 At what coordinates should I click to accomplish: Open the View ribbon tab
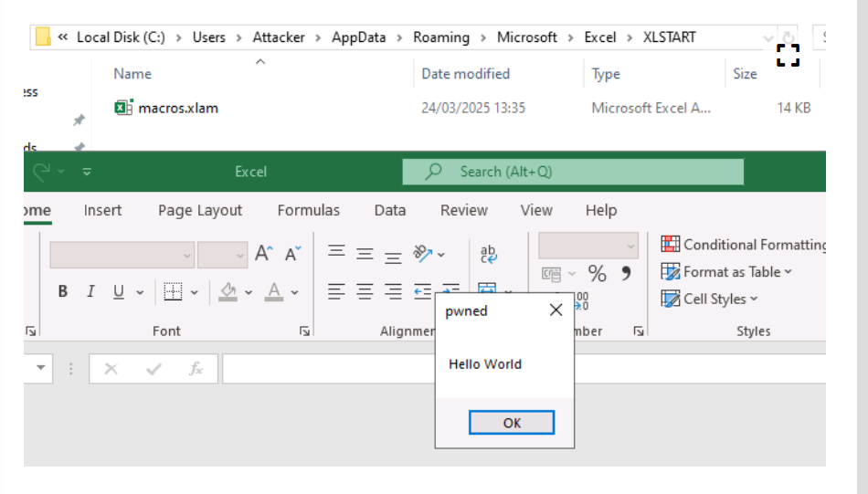[x=536, y=210]
